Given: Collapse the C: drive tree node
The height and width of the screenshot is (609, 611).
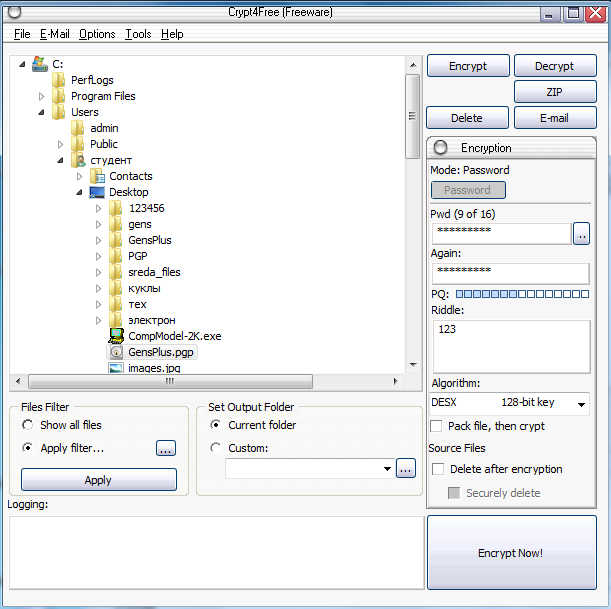Looking at the screenshot, I should (23, 64).
